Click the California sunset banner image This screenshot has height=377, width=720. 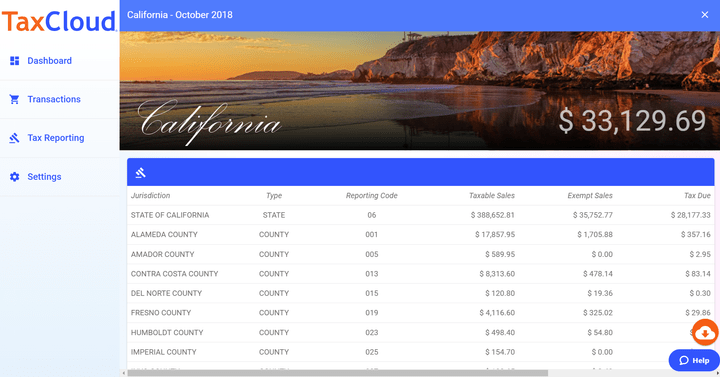tap(420, 90)
